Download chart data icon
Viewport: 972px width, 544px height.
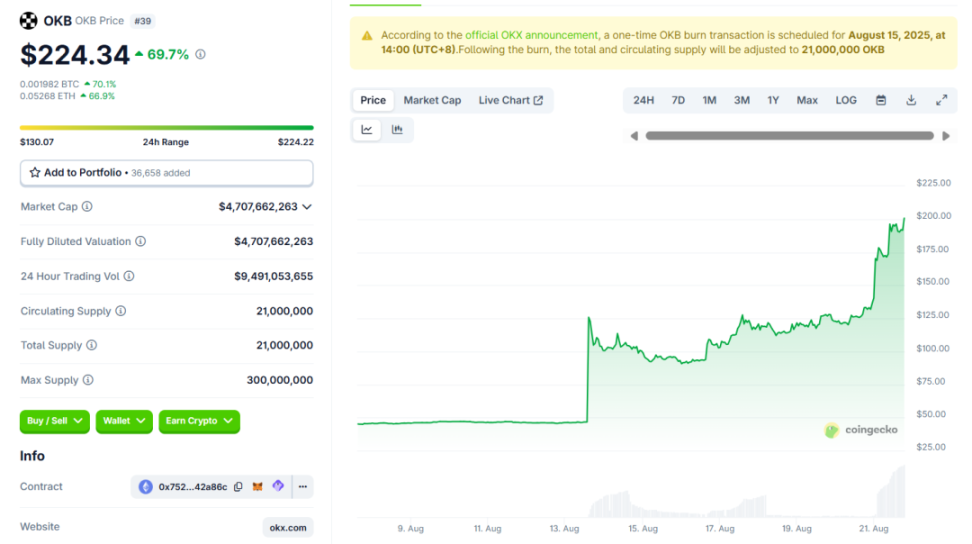[x=911, y=100]
